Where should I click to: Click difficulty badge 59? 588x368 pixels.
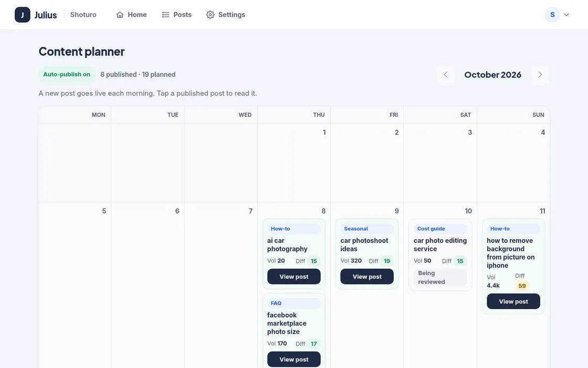522,286
